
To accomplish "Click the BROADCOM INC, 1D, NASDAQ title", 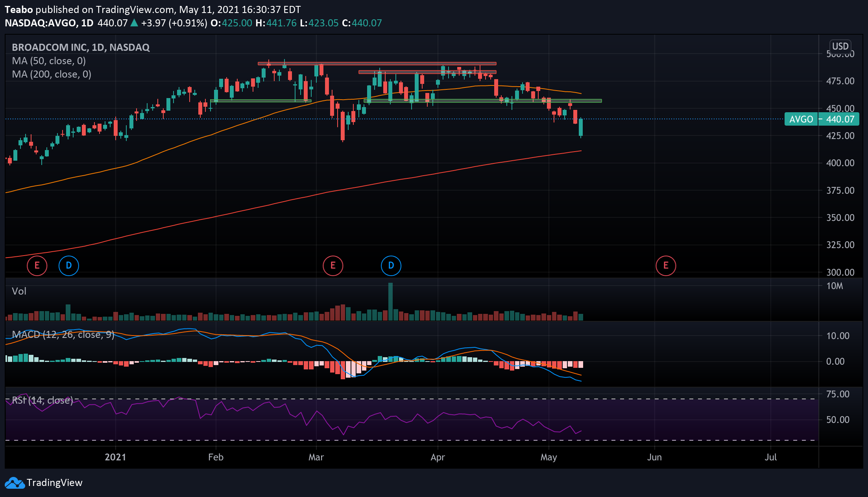I will tap(81, 47).
